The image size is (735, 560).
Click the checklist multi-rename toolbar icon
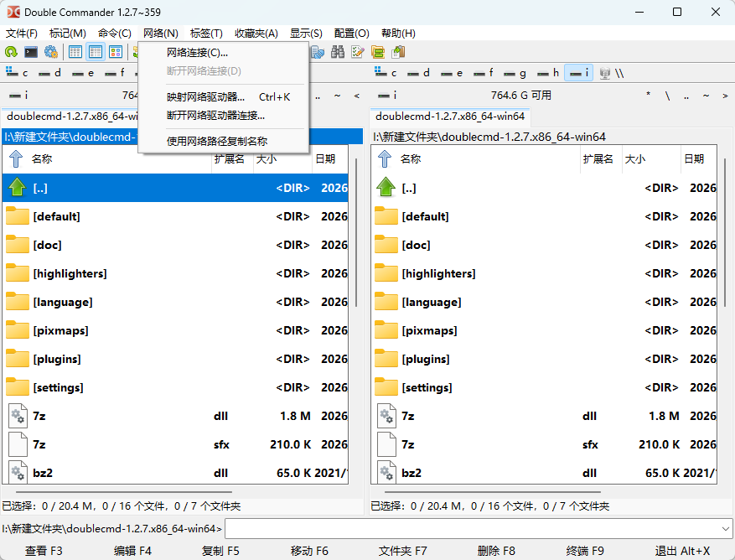(x=358, y=52)
